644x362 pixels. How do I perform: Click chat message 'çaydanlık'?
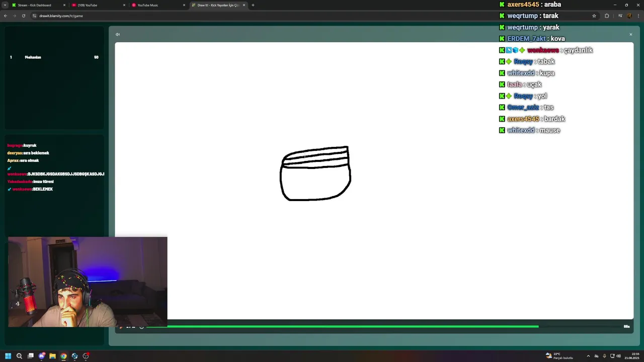pyautogui.click(x=578, y=50)
